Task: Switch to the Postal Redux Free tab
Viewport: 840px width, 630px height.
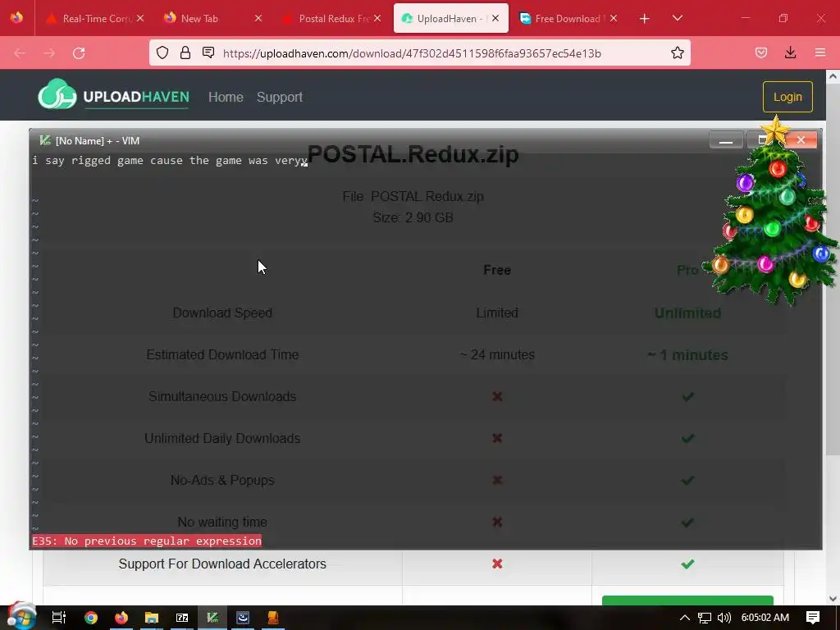Action: pyautogui.click(x=331, y=19)
